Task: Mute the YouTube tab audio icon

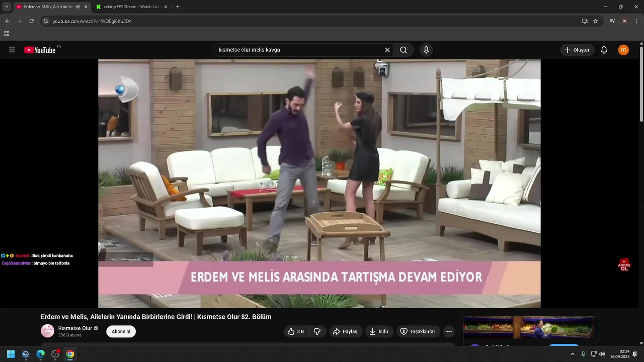Action: 78,7
